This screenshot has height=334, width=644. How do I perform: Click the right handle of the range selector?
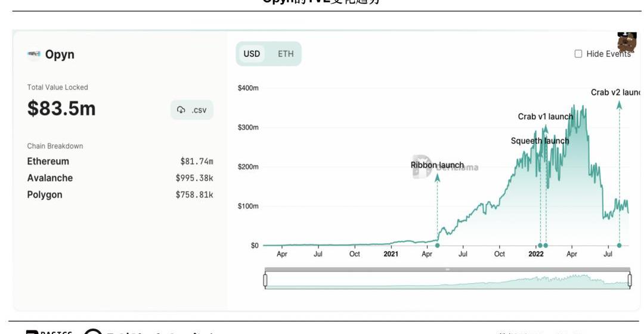(630, 280)
